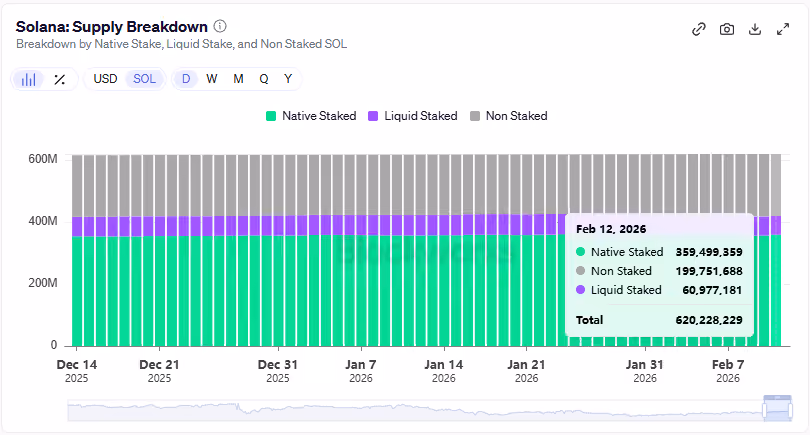Click tooltip date Feb 12, 2026

(611, 229)
